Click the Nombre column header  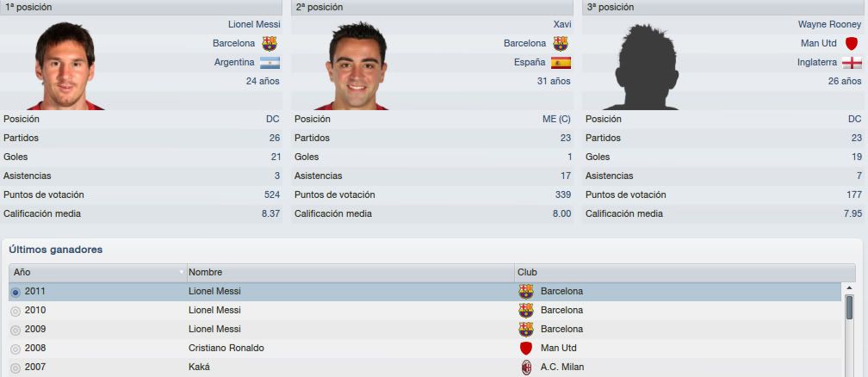pyautogui.click(x=351, y=272)
